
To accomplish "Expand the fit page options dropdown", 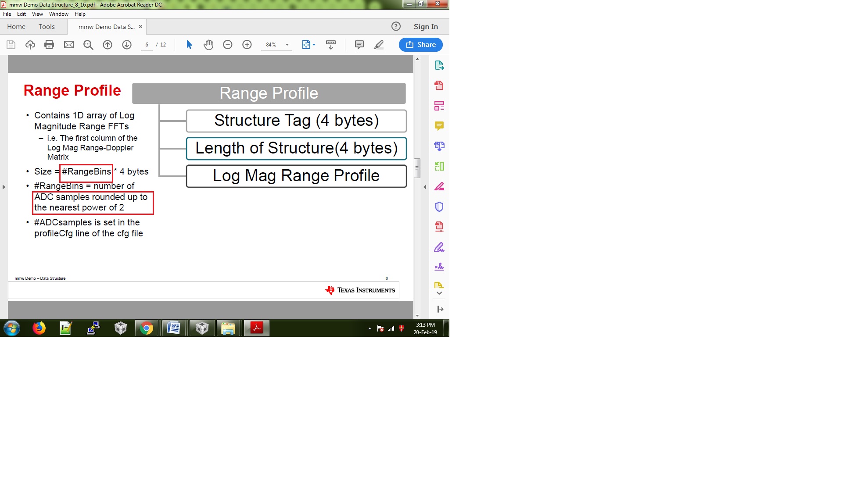I will pos(314,45).
